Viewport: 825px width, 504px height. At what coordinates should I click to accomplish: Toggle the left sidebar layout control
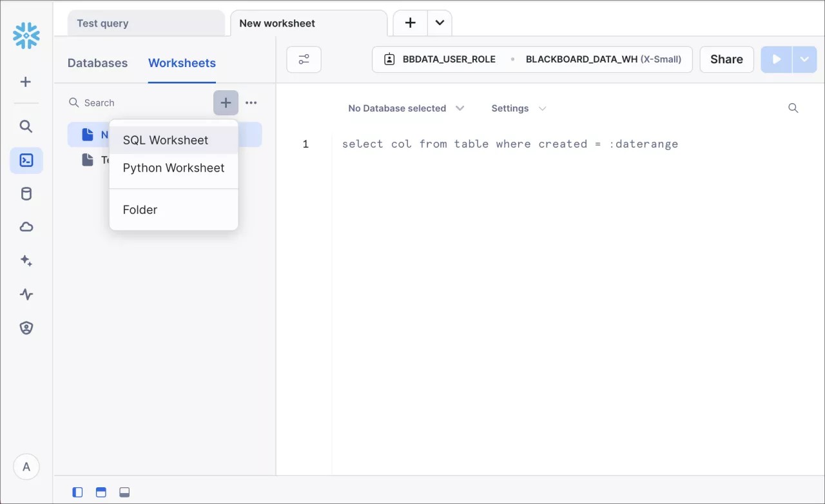[x=77, y=492]
